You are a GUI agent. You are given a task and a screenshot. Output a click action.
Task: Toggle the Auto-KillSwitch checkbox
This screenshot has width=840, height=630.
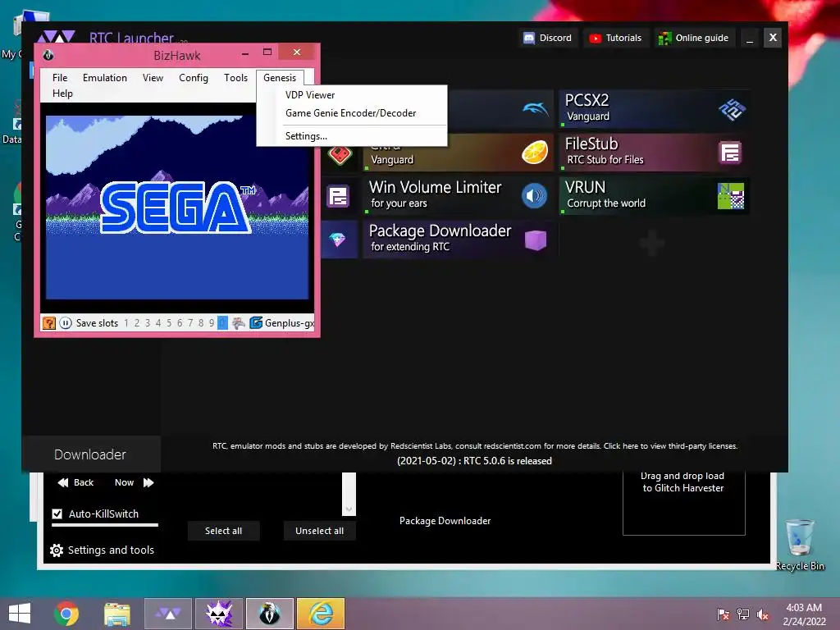57,514
